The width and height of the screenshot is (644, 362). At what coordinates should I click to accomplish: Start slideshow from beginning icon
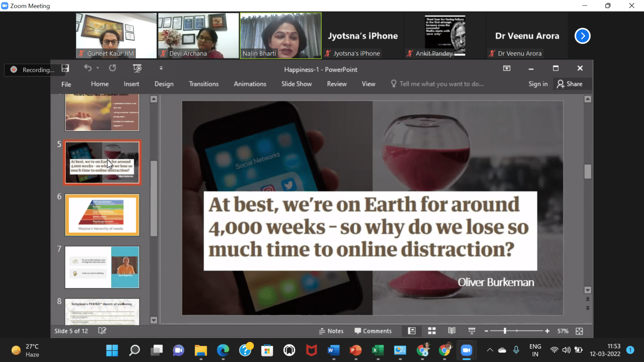pyautogui.click(x=137, y=68)
